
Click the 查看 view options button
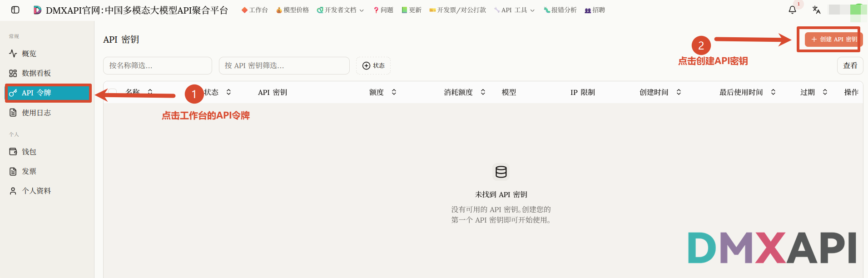click(x=850, y=65)
